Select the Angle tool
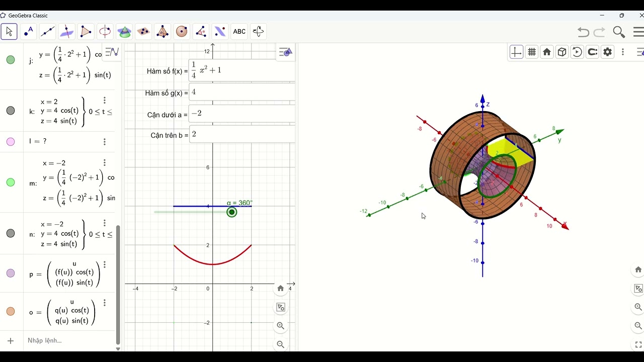Viewport: 644px width, 362px height. (200, 32)
